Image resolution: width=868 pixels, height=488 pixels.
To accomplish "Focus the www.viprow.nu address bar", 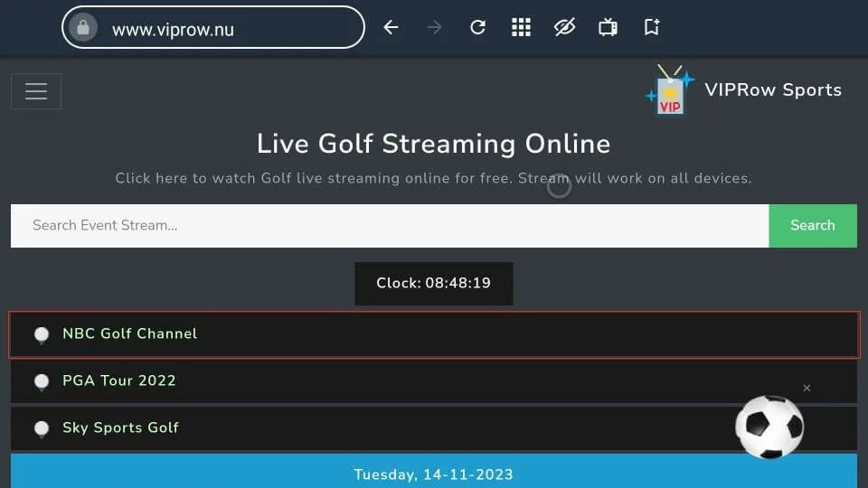I will pyautogui.click(x=213, y=27).
